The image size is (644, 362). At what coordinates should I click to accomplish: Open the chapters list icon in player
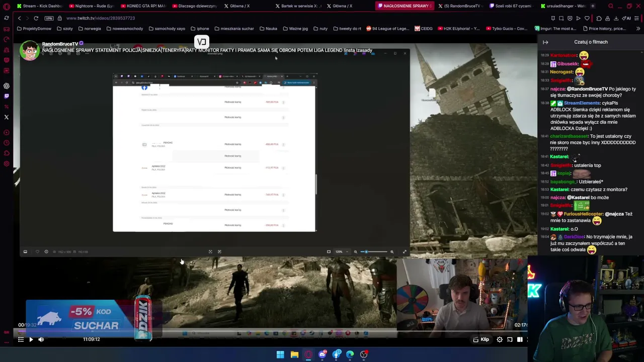(21, 340)
